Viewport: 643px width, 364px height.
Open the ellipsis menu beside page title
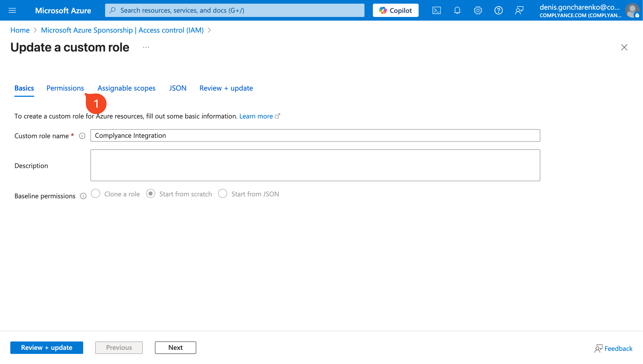pyautogui.click(x=146, y=47)
